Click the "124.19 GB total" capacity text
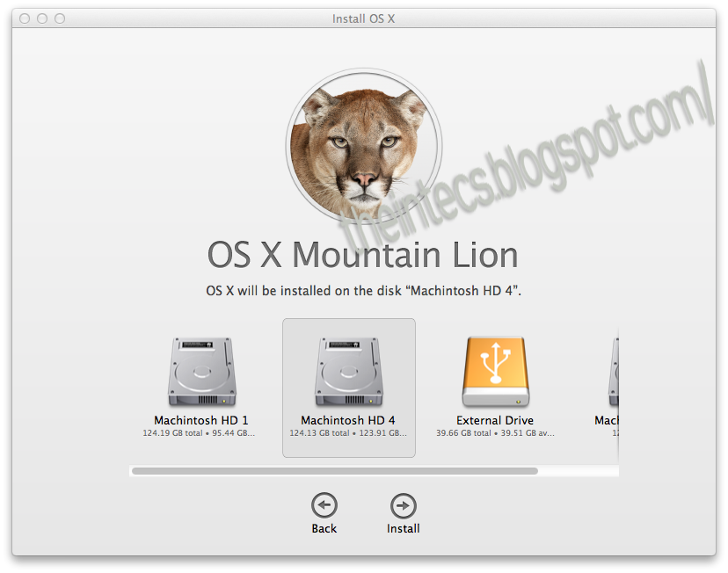Image resolution: width=728 pixels, height=573 pixels. click(x=172, y=433)
